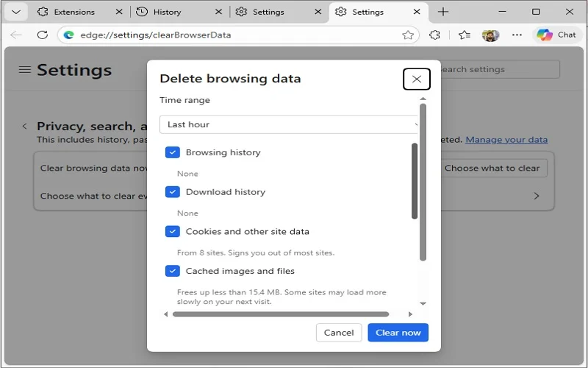
Task: Click 'From 8 sites. Signs you out' text
Action: (256, 252)
